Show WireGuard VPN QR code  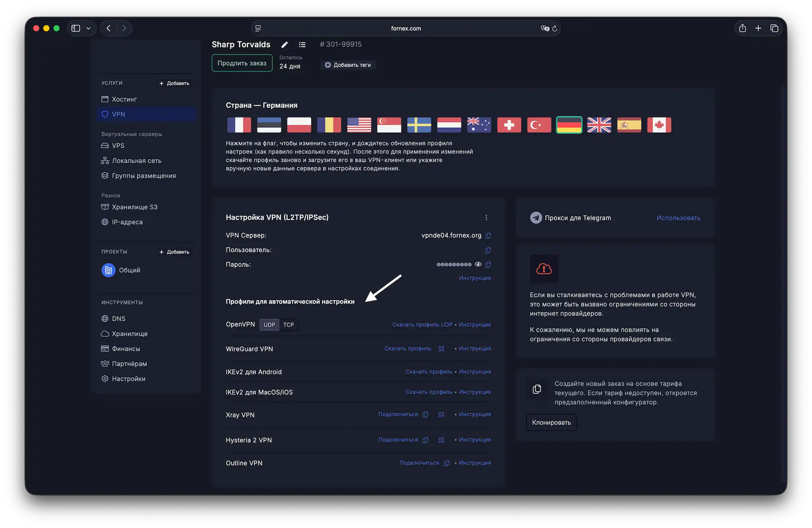click(441, 349)
